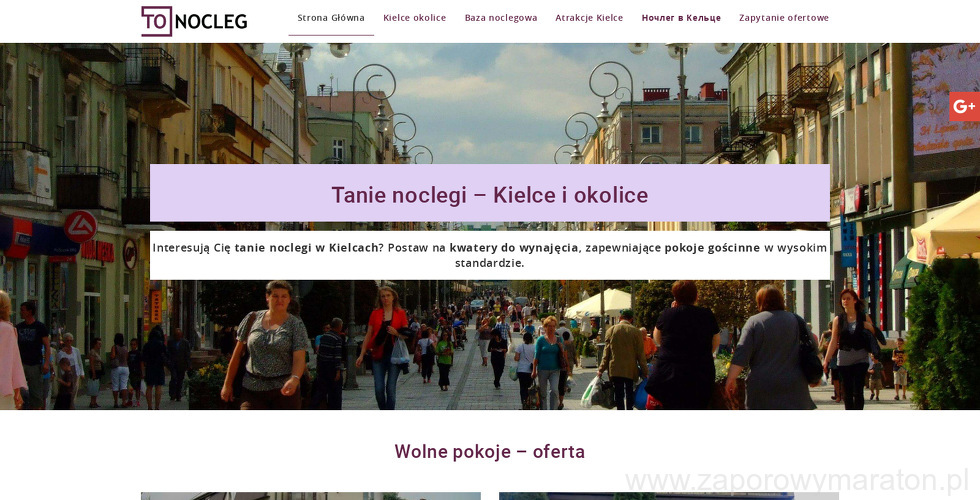Click the TO NOCLEG logo
The height and width of the screenshot is (500, 980).
click(194, 21)
